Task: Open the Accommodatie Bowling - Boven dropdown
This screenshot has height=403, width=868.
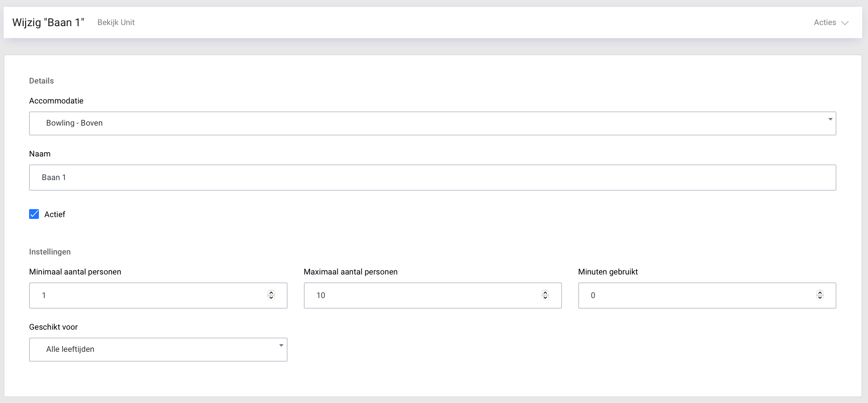Action: (432, 123)
